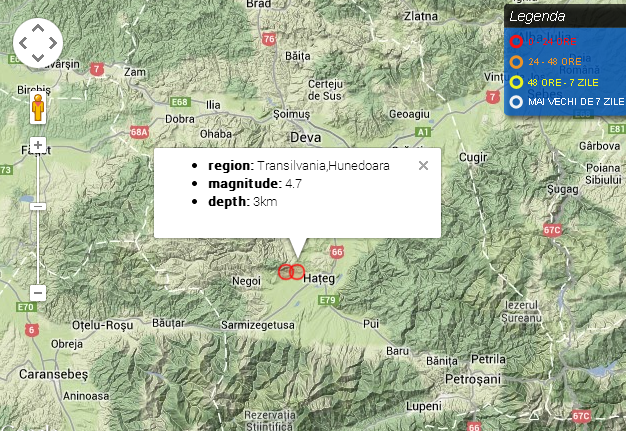Click the Hațeg town label
The width and height of the screenshot is (626, 431).
[319, 278]
